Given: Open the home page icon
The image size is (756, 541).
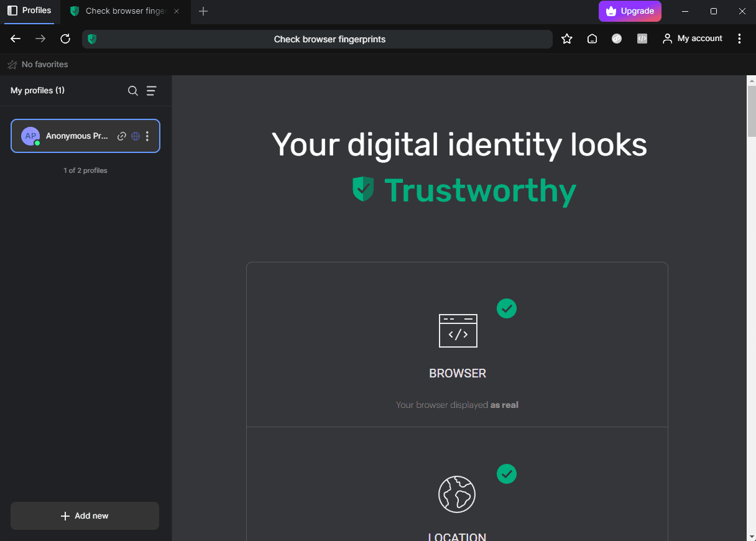Looking at the screenshot, I should 591,39.
